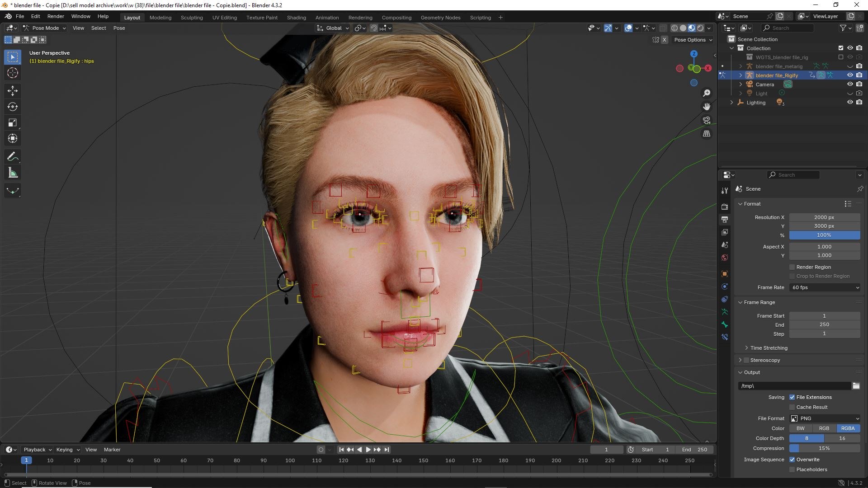This screenshot has height=488, width=868.
Task: Uncheck the File Extensions checkbox
Action: coord(792,397)
